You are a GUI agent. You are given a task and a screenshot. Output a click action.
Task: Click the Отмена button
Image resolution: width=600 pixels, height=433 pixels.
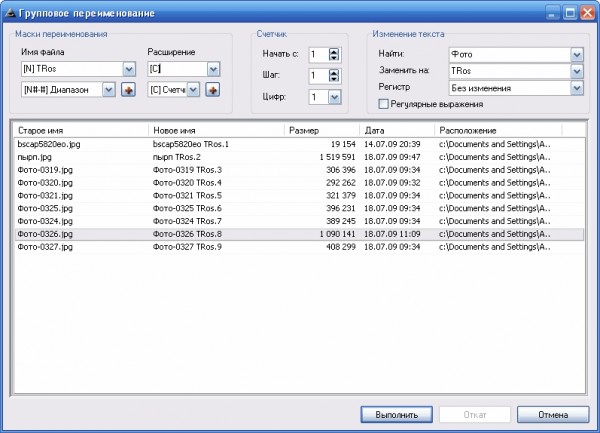[x=553, y=415]
